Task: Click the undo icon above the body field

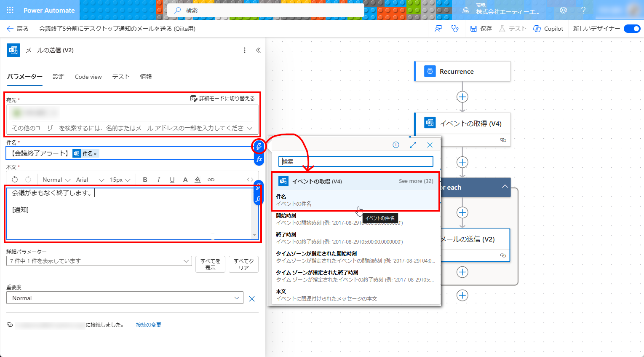Action: coord(14,179)
